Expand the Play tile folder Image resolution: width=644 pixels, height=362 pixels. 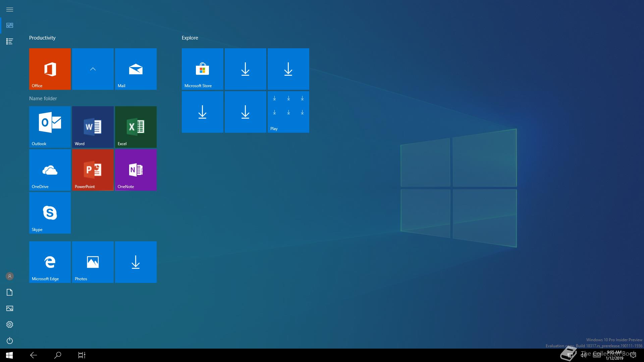288,112
